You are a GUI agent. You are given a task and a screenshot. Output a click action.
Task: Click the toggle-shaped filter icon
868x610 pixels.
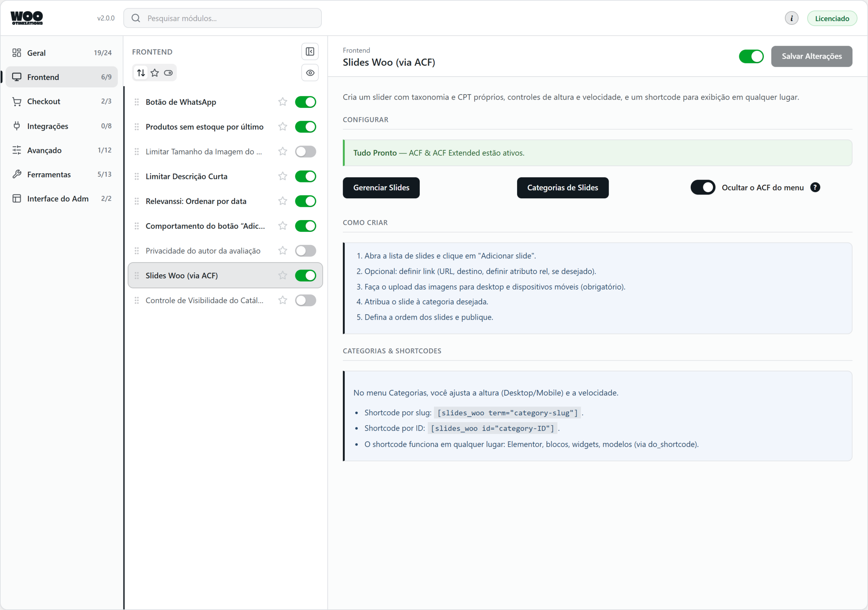(168, 73)
